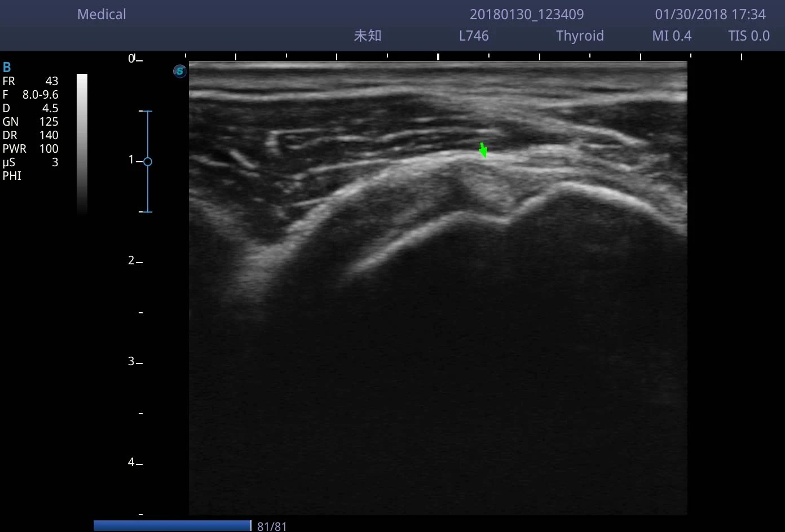Click the date and time 01/30/2018 17:34
Screen dimensions: 785x532
click(x=711, y=15)
